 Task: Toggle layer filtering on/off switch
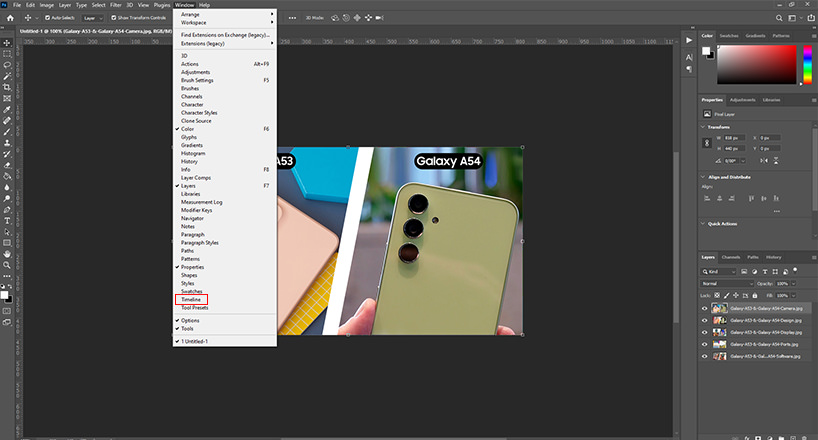(x=795, y=270)
